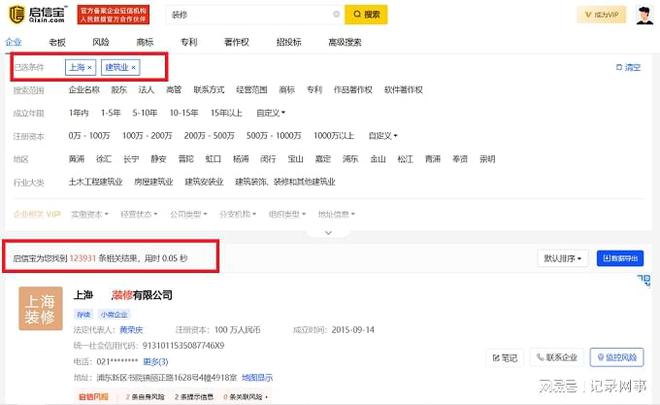Filter by district 崇明
Screen dimensions: 660x405
pos(487,159)
